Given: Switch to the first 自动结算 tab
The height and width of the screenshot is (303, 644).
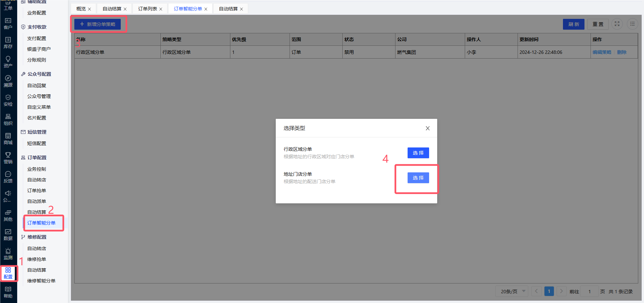Looking at the screenshot, I should point(112,9).
